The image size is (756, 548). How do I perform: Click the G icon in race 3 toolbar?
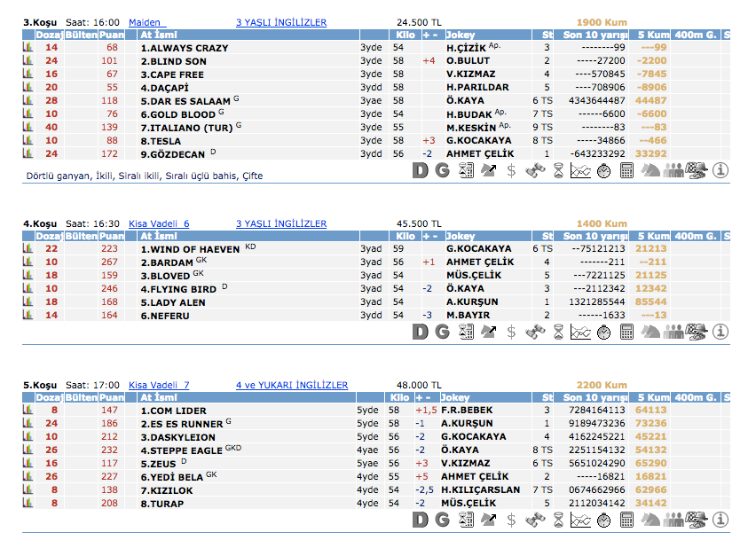(x=442, y=170)
